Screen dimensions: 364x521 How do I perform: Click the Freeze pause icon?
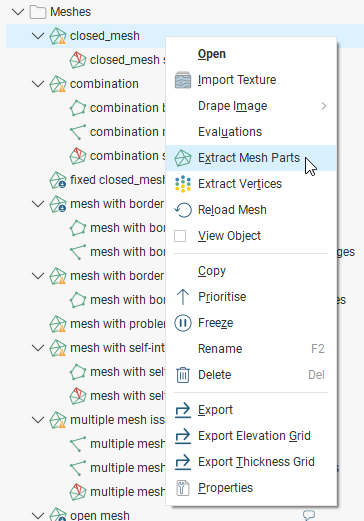coord(183,323)
